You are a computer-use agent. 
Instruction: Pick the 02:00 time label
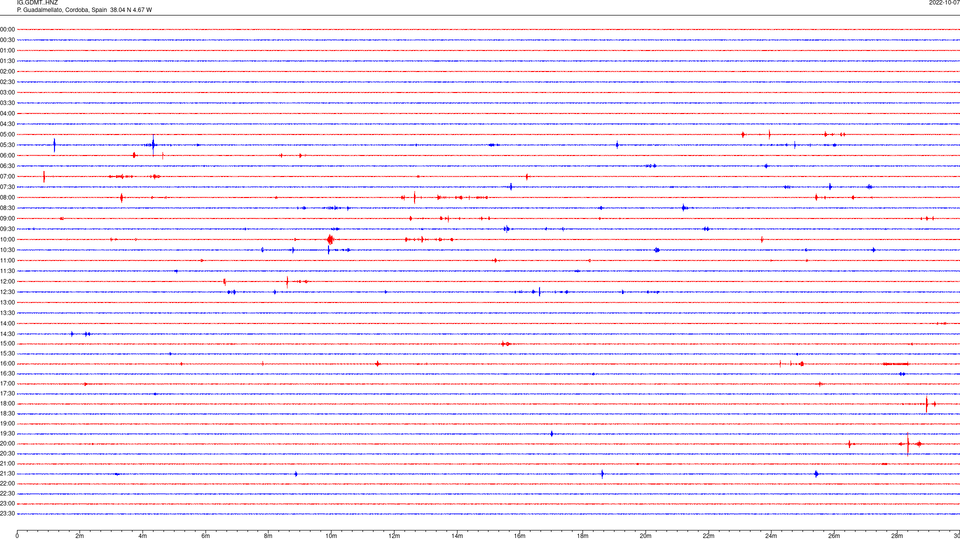tap(7, 72)
